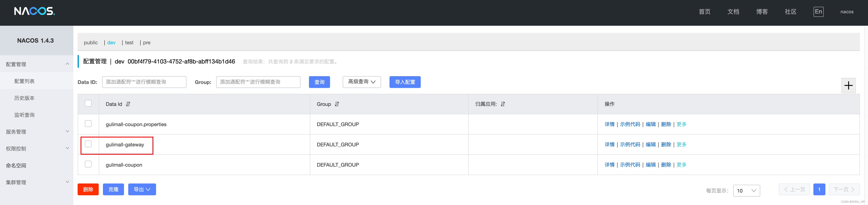The width and height of the screenshot is (868, 205).
Task: Open 详情 for gulimall-coupon row
Action: pyautogui.click(x=609, y=165)
